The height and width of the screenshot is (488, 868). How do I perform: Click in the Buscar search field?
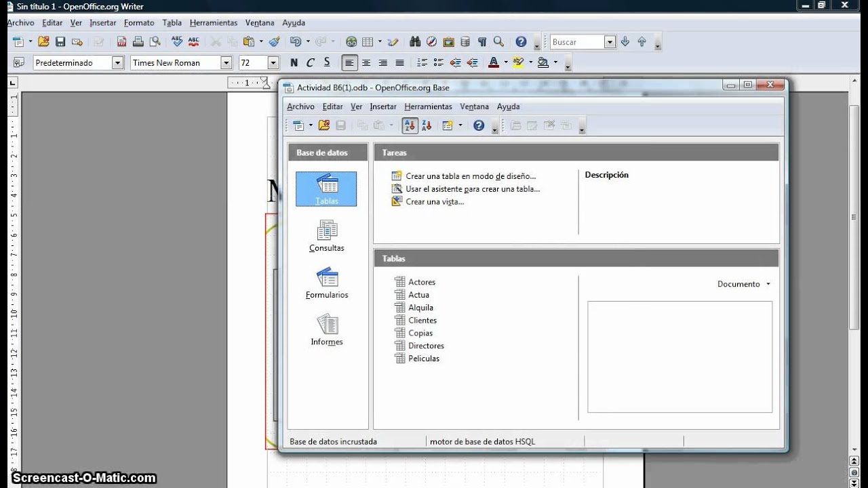point(576,42)
